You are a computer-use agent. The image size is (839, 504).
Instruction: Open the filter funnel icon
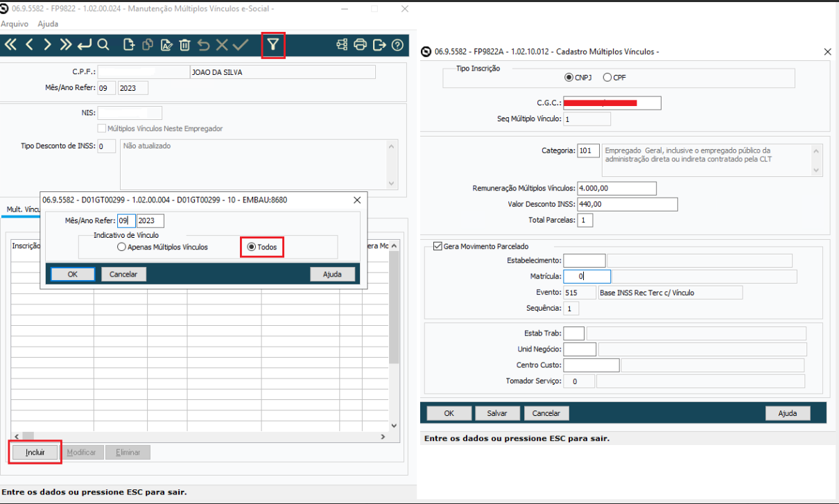273,45
